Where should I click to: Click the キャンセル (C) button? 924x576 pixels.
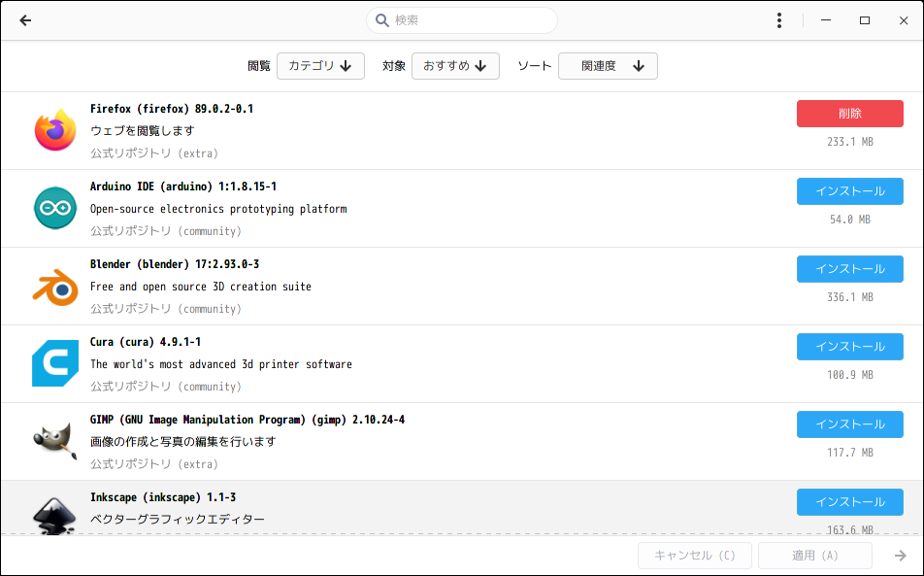point(695,556)
